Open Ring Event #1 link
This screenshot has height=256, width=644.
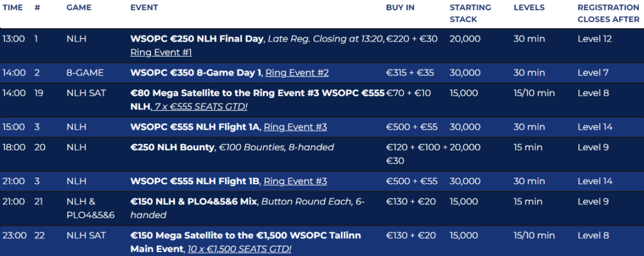(160, 52)
